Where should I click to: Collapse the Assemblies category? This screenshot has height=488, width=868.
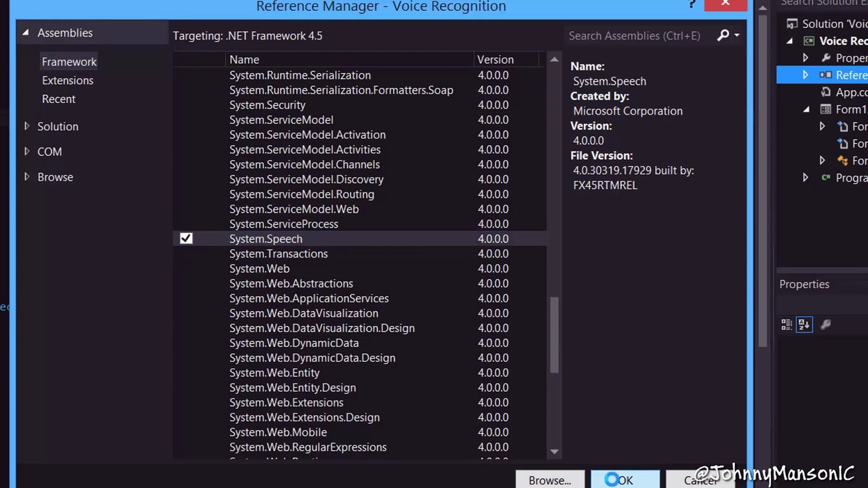click(x=25, y=33)
